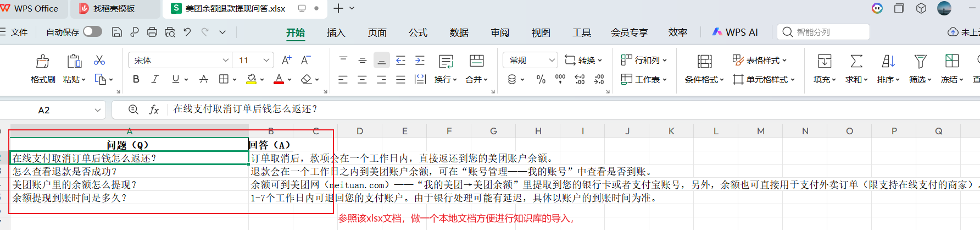The height and width of the screenshot is (230, 980).
Task: Toggle italic formatting
Action: coord(155,79)
